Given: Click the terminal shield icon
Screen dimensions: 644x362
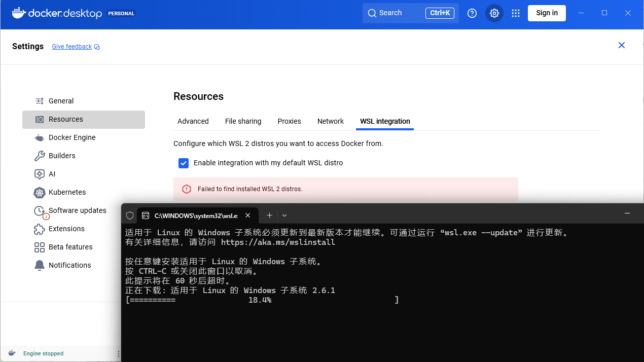Looking at the screenshot, I should [x=130, y=215].
